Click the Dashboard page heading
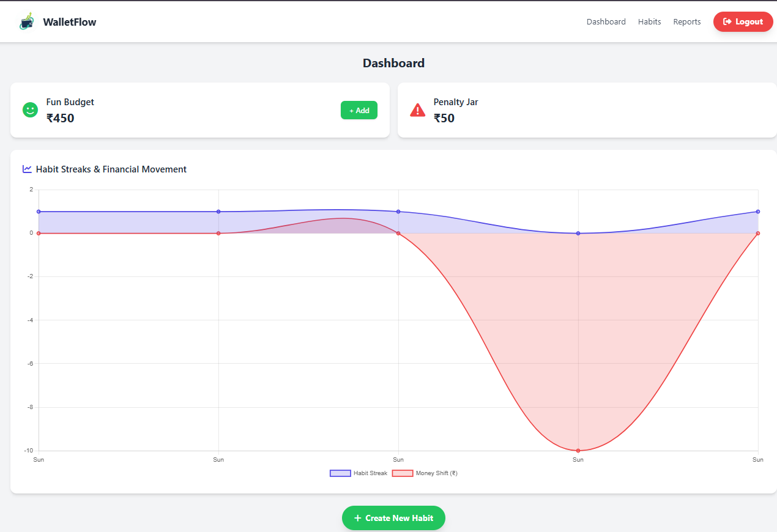Screen dimensions: 777x532 [x=393, y=63]
